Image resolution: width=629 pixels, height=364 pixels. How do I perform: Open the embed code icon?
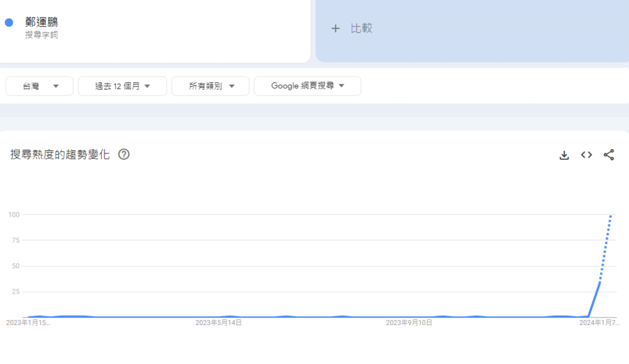[586, 154]
